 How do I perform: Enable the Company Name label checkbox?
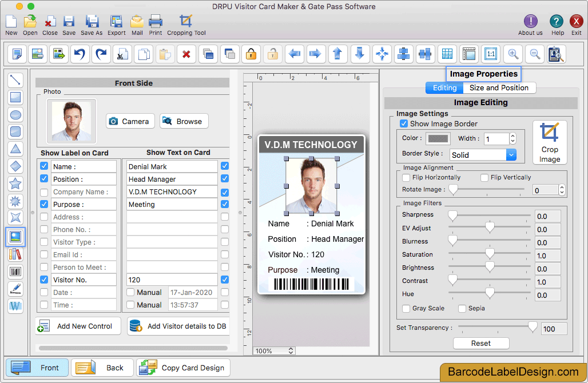(x=44, y=192)
